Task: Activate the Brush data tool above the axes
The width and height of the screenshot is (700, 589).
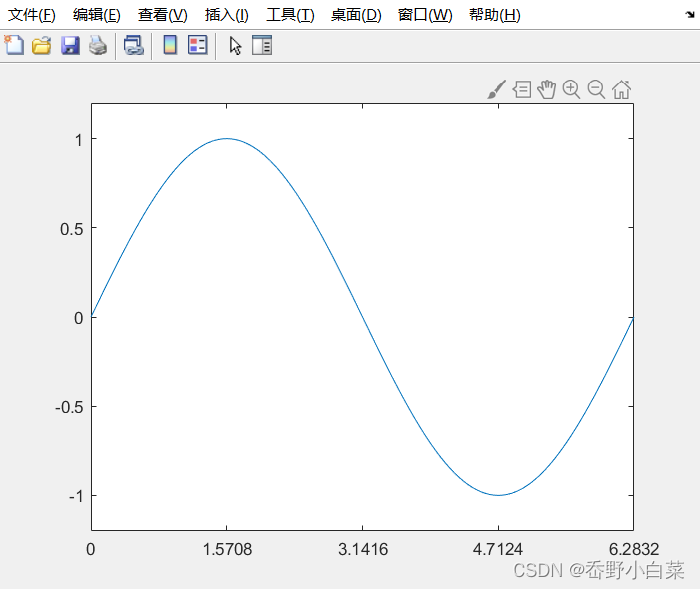Action: (x=496, y=90)
